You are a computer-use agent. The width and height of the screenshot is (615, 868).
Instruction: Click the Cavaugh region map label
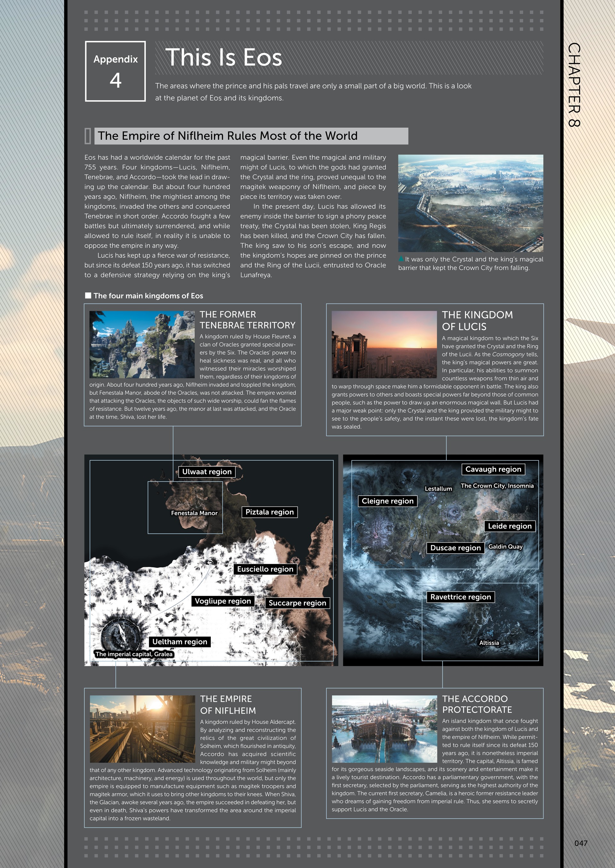[x=493, y=469]
